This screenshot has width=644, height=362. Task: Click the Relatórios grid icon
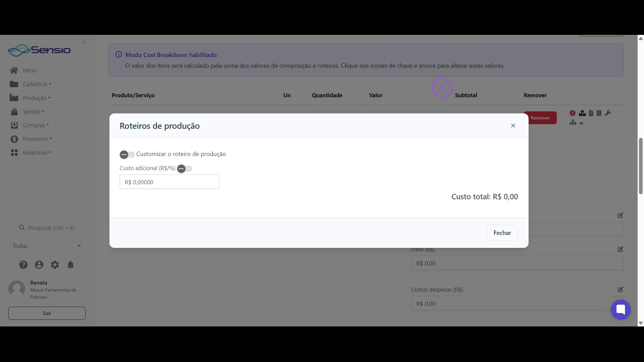click(14, 153)
